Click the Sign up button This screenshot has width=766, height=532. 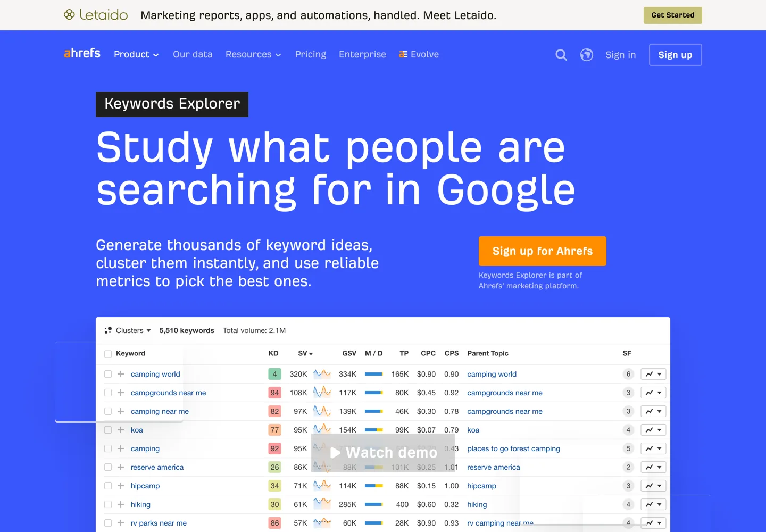676,55
